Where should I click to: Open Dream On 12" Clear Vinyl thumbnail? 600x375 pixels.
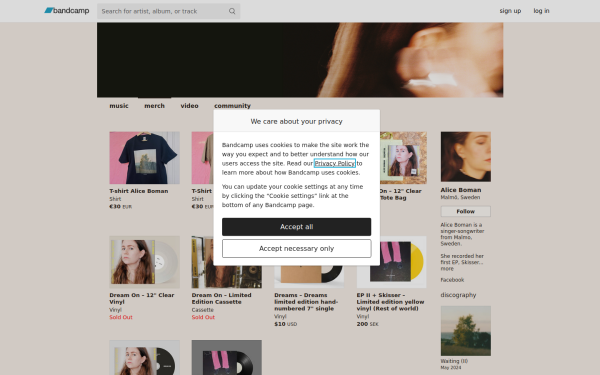coord(144,262)
